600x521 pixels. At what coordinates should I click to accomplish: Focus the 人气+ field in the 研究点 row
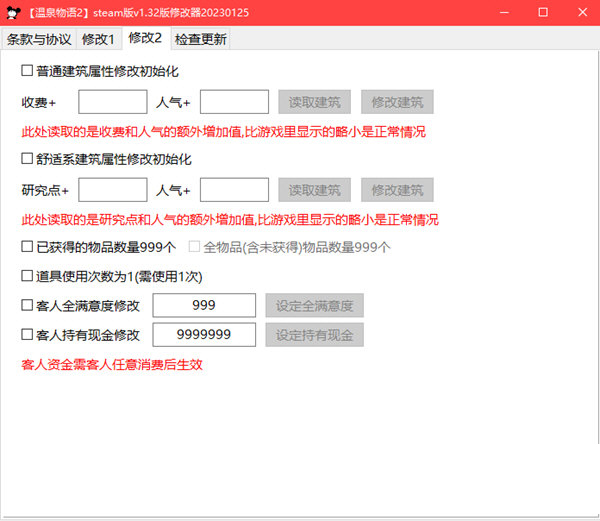click(234, 190)
